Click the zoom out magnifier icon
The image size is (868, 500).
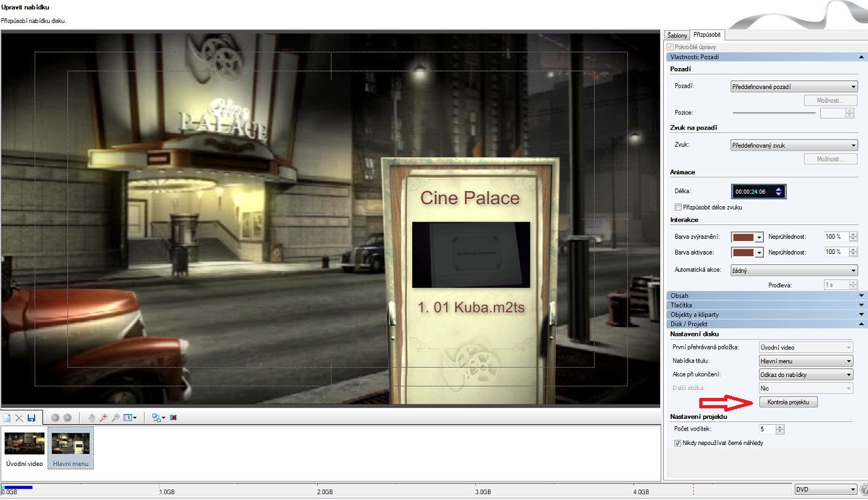(x=115, y=418)
